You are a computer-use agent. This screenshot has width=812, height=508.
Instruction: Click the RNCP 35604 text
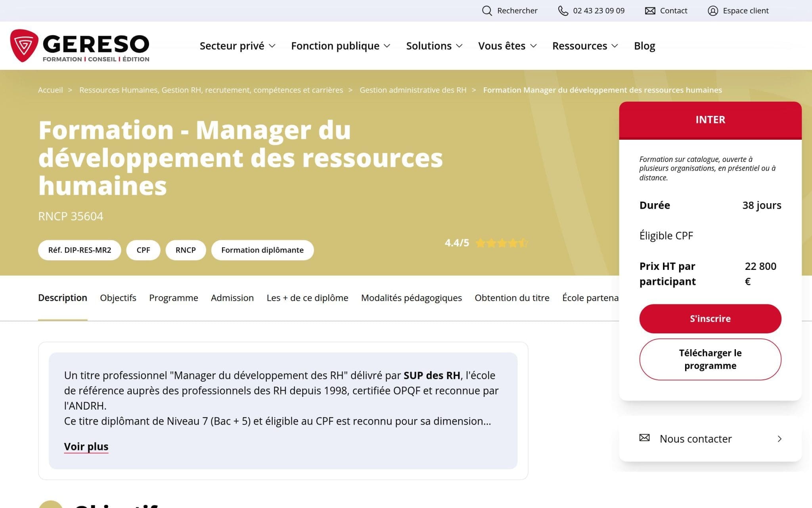click(x=71, y=216)
